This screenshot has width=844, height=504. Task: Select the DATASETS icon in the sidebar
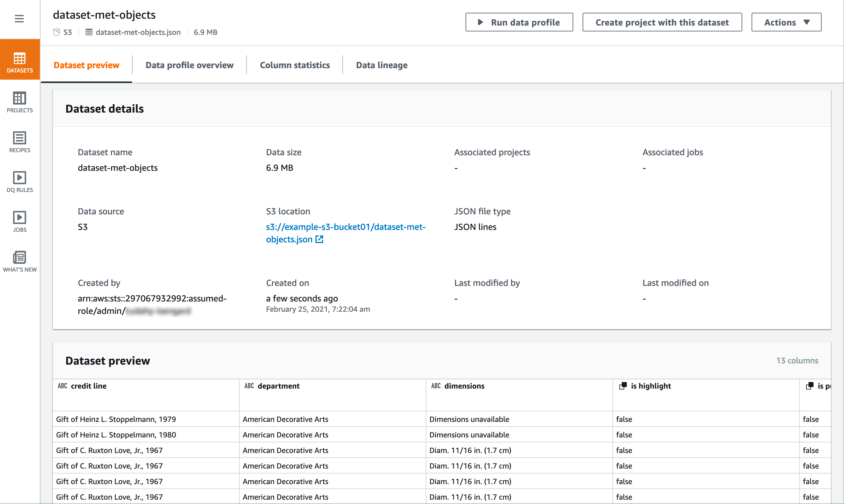pos(19,62)
